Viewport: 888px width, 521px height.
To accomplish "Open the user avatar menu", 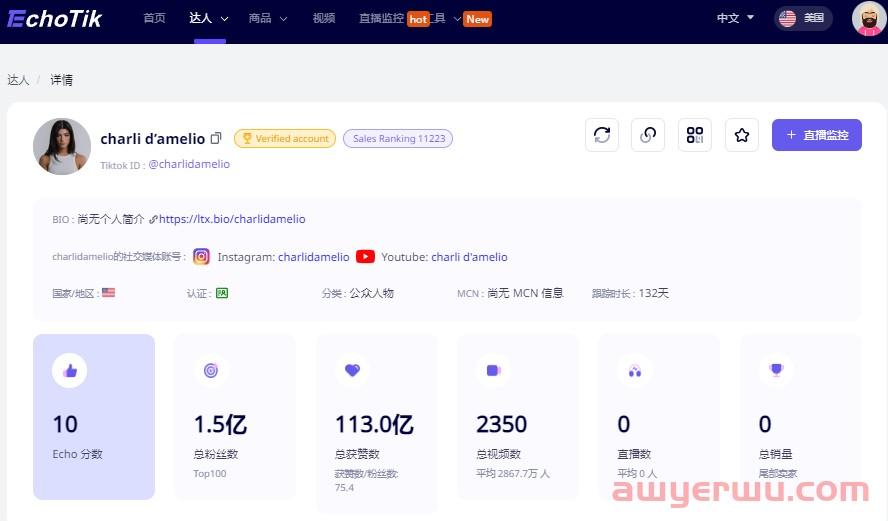I will click(869, 19).
